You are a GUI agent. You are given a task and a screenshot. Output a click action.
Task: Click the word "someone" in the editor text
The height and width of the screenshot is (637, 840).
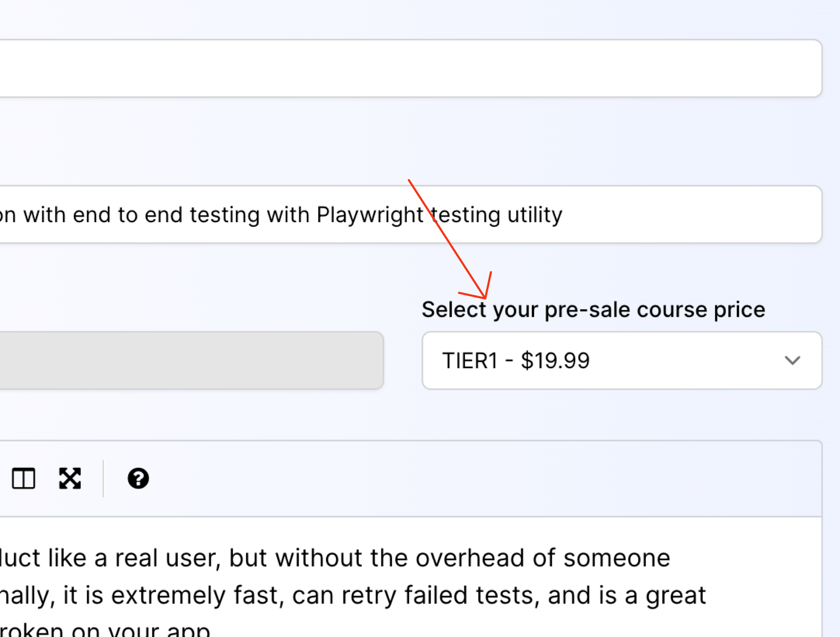tap(616, 558)
